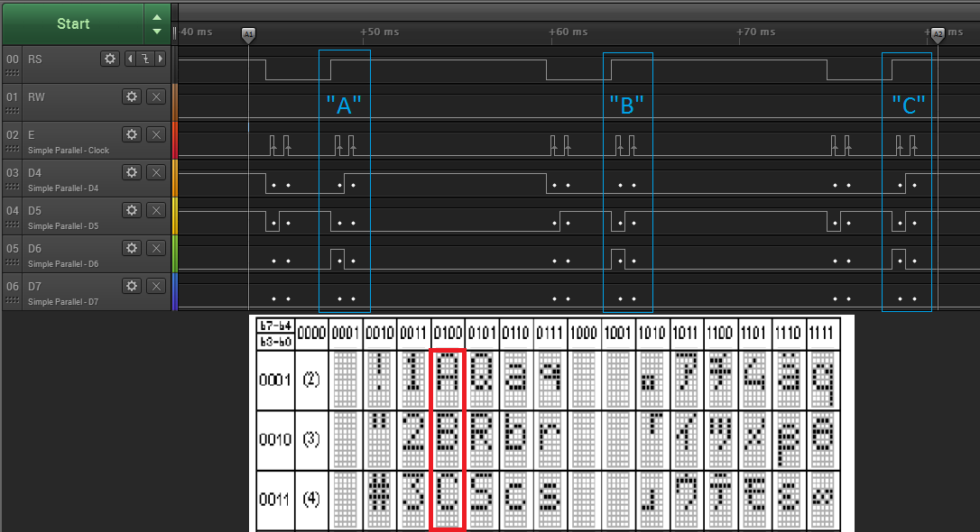Image resolution: width=980 pixels, height=532 pixels.
Task: Jump to next edge on RS channel
Action: 161,59
